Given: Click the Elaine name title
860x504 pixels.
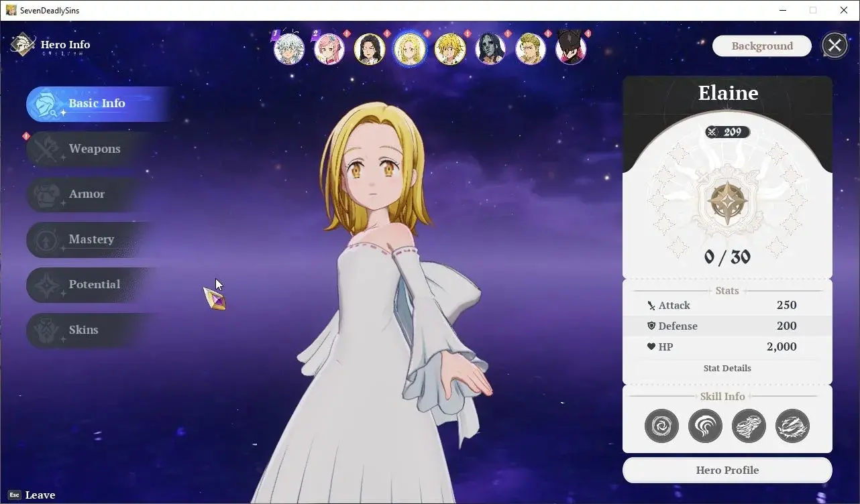Looking at the screenshot, I should pyautogui.click(x=728, y=92).
